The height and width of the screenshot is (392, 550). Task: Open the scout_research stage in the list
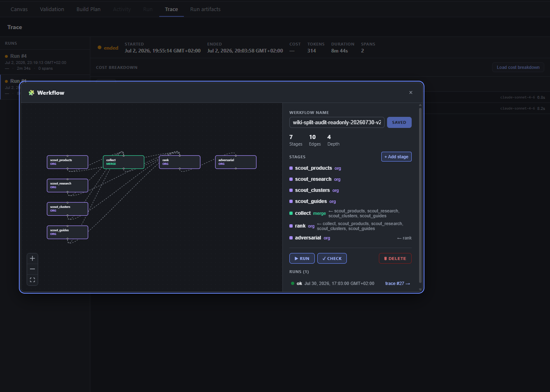pyautogui.click(x=351, y=179)
